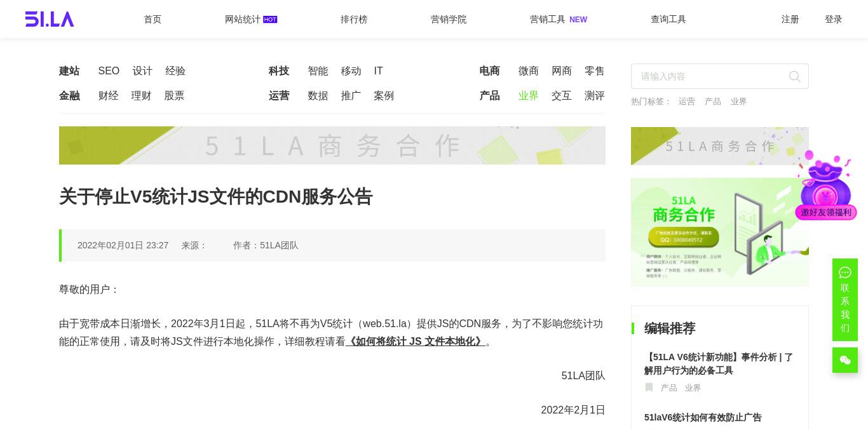Select the 推广 subcategory
The image size is (868, 430).
tap(351, 96)
